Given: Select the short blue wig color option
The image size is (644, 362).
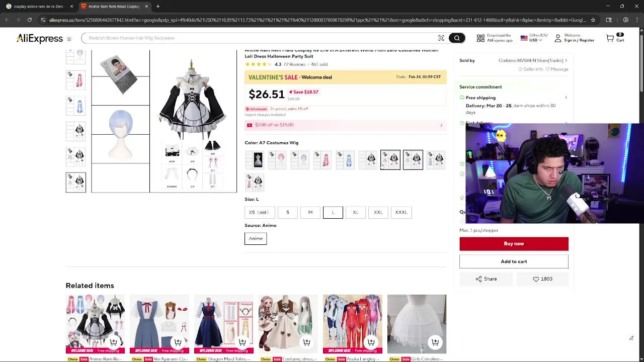Looking at the screenshot, I should coord(300,160).
